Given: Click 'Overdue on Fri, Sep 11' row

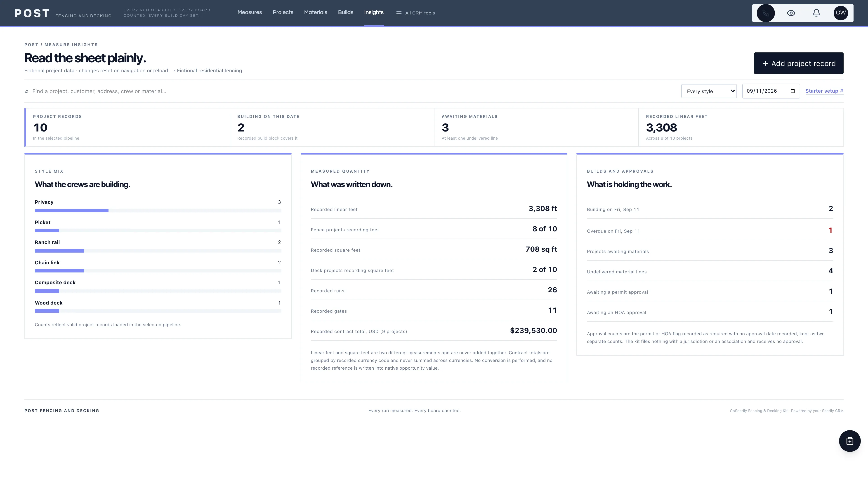Looking at the screenshot, I should click(710, 230).
